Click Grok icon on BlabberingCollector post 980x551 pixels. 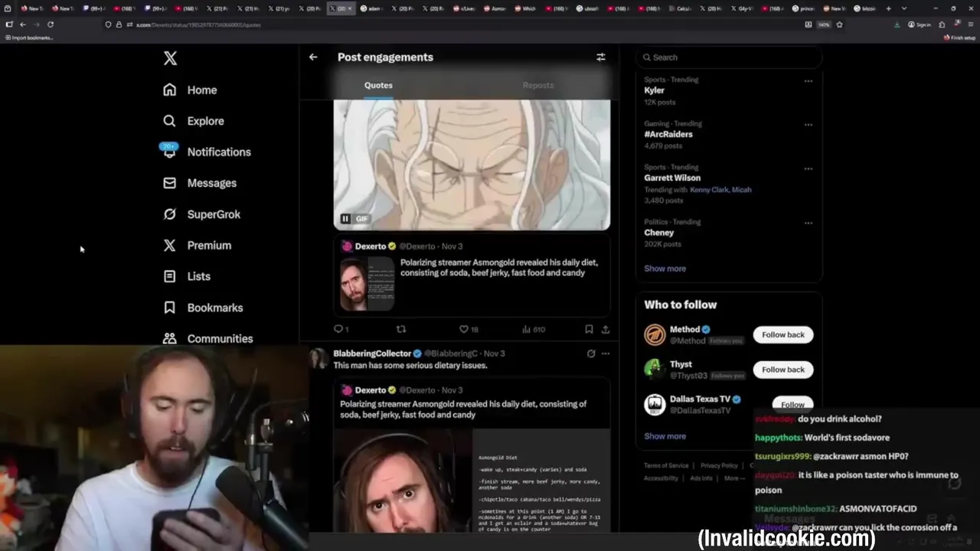click(x=591, y=354)
